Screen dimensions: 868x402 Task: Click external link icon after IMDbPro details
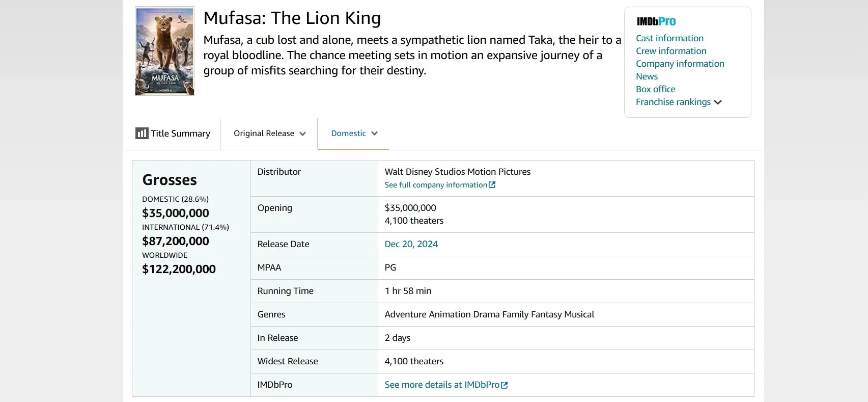click(505, 385)
